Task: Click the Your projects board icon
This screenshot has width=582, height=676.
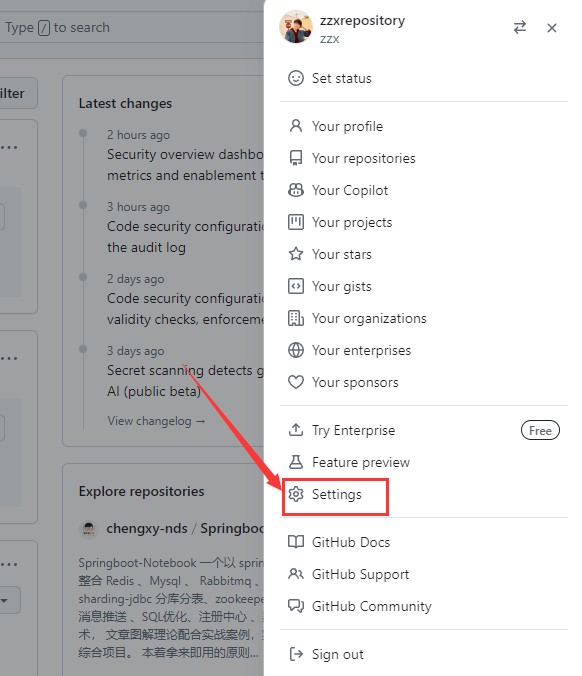Action: tap(296, 222)
